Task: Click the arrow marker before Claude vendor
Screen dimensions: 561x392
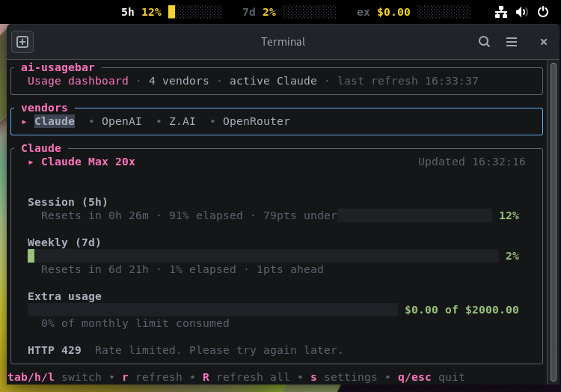Action: click(24, 122)
